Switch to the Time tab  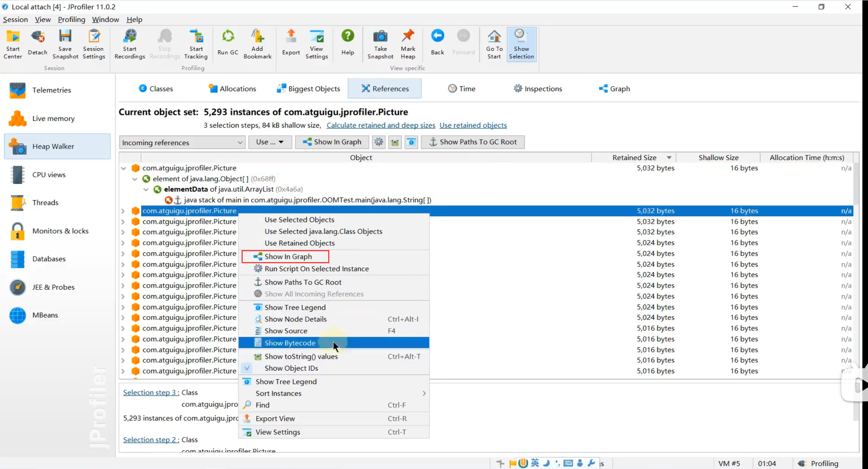(x=462, y=89)
